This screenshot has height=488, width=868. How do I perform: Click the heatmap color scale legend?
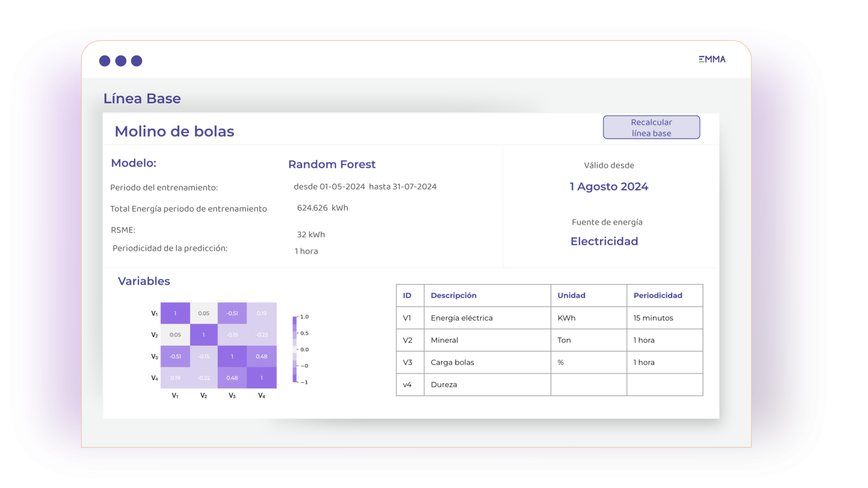point(295,349)
